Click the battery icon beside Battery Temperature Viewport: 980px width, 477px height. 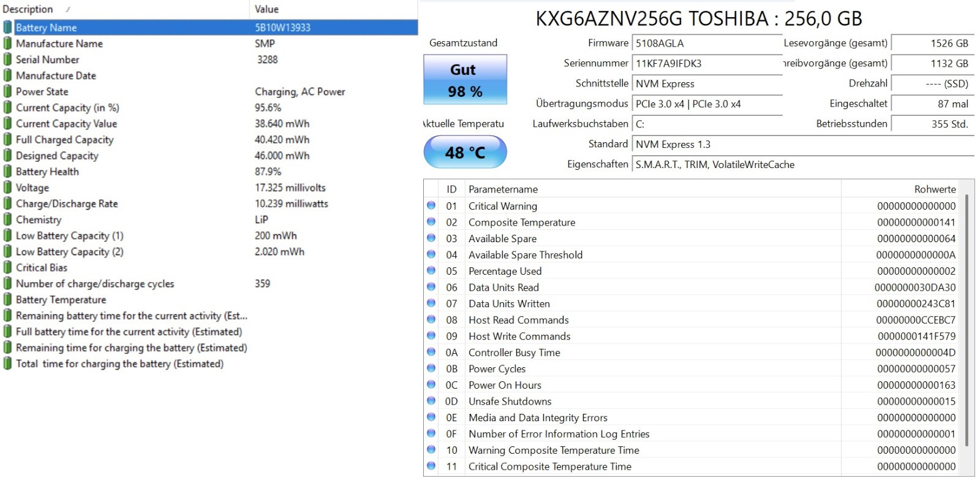tap(7, 299)
